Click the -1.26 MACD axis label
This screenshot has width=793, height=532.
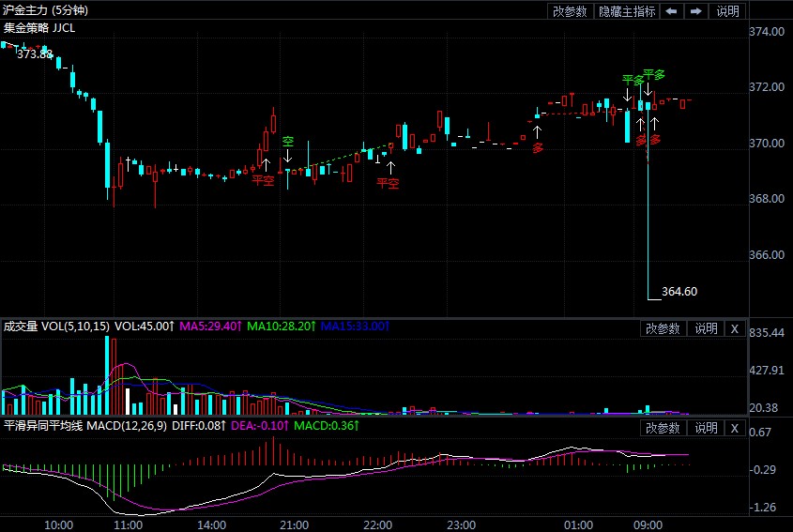point(763,508)
